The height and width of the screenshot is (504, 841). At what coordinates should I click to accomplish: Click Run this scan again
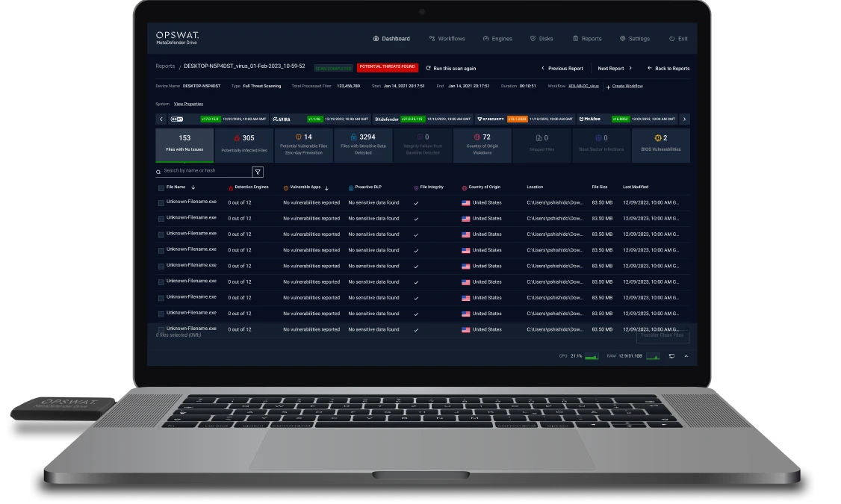click(450, 68)
